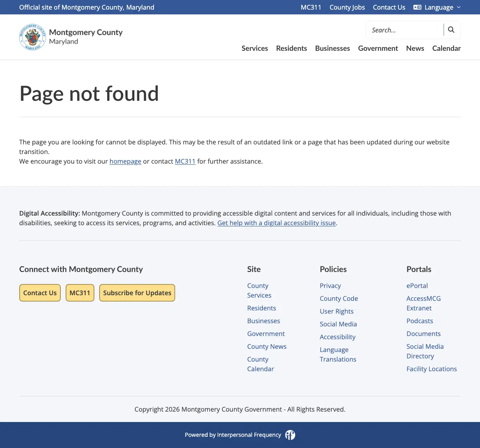Open the Accessibility policy link
The image size is (480, 448).
pos(338,337)
